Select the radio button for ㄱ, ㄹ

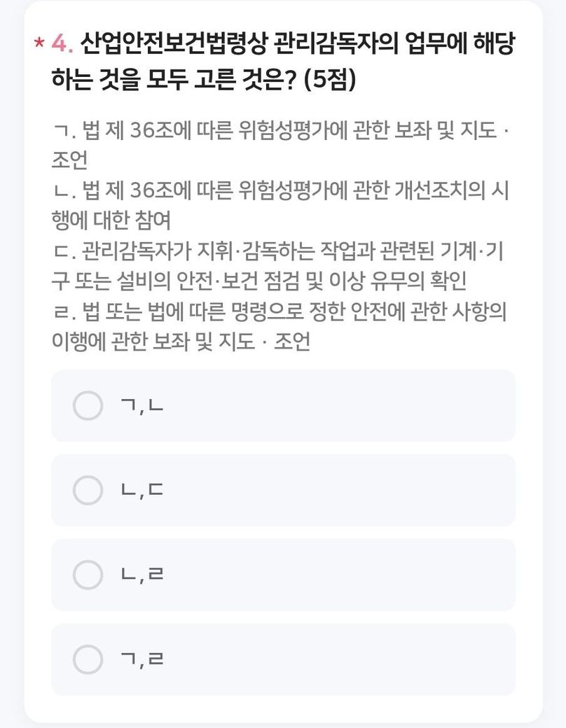88,659
